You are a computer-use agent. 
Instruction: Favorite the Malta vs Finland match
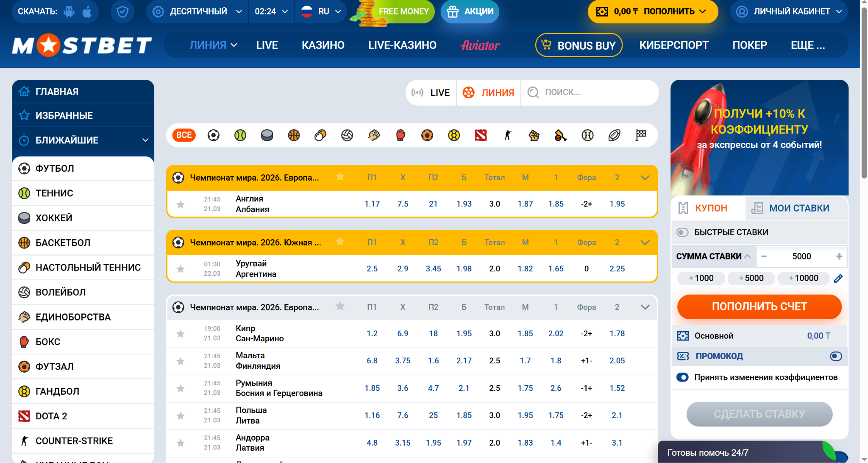coord(181,361)
